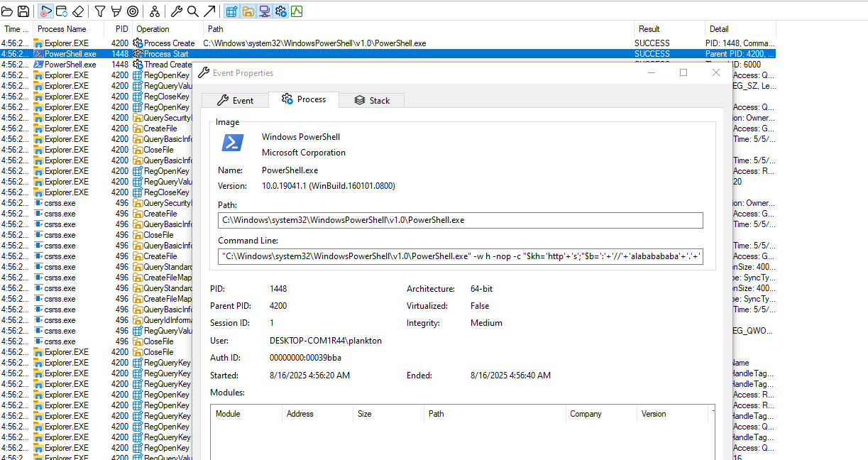The width and height of the screenshot is (868, 460).
Task: Open Find with the magnifying glass icon
Action: (x=192, y=11)
